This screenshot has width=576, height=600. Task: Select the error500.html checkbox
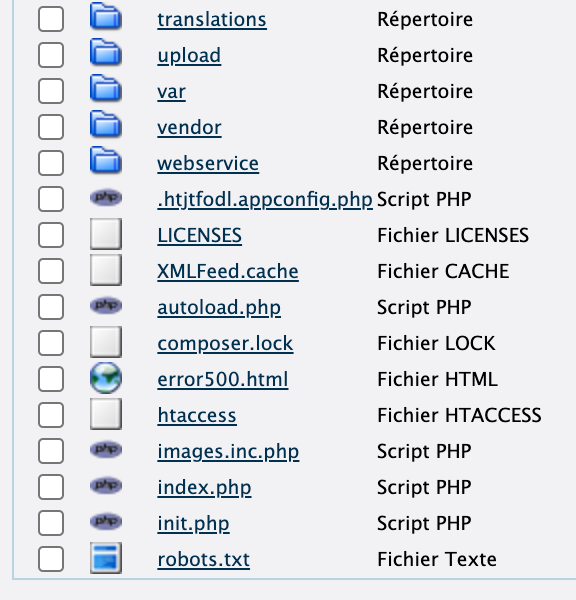[51, 379]
